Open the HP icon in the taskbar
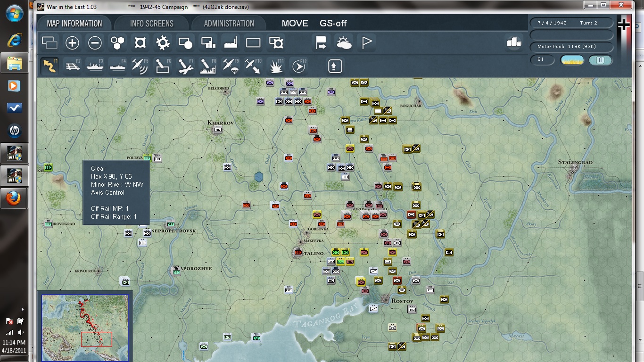Screen dimensions: 644x362 coord(14,131)
